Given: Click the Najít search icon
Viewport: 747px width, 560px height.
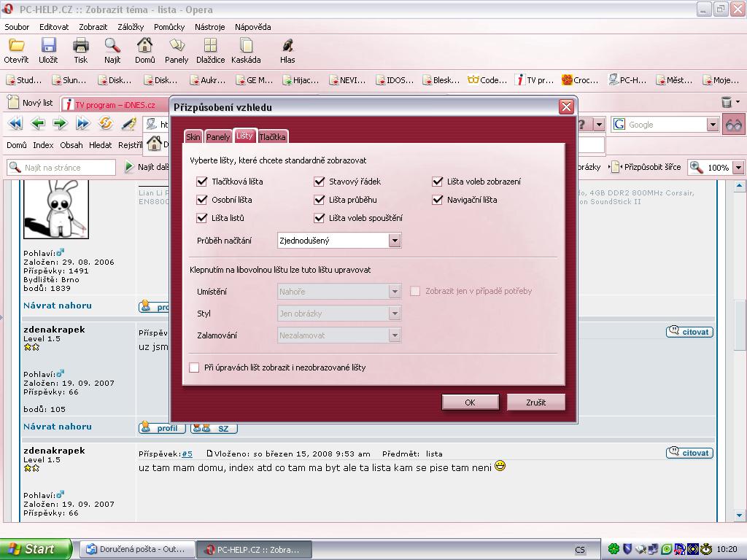Looking at the screenshot, I should tap(112, 46).
